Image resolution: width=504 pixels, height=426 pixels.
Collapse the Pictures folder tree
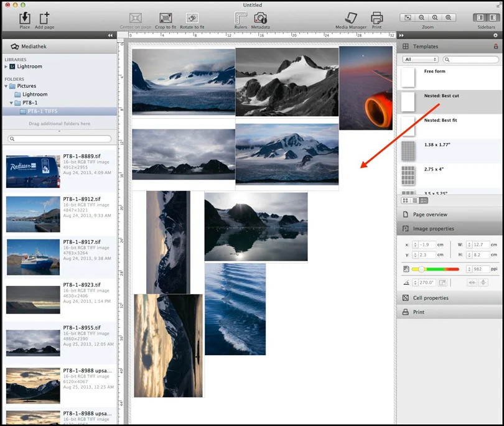coord(6,86)
